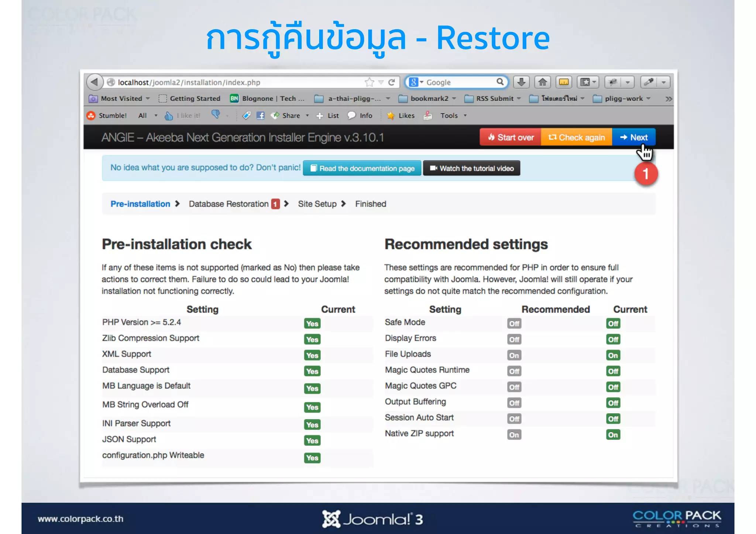Click the tag icon in StumbleUpon bar
This screenshot has height=534, width=756.
click(246, 116)
